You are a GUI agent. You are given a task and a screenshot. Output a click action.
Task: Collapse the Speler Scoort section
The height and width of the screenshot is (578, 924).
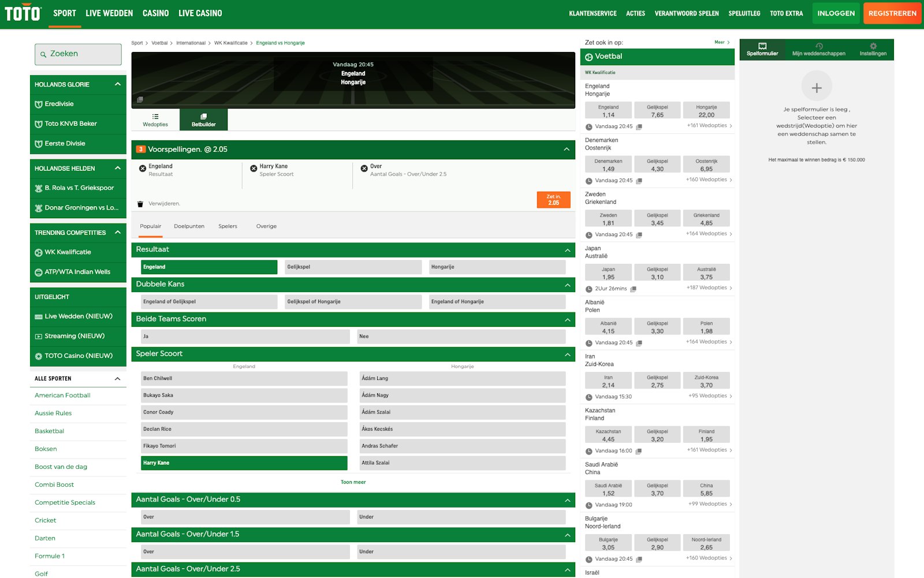tap(567, 354)
